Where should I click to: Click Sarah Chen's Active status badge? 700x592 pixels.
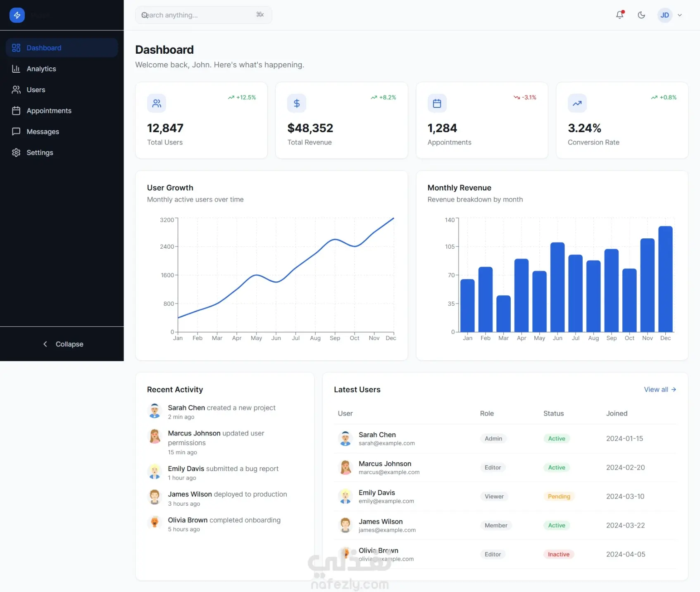point(557,439)
